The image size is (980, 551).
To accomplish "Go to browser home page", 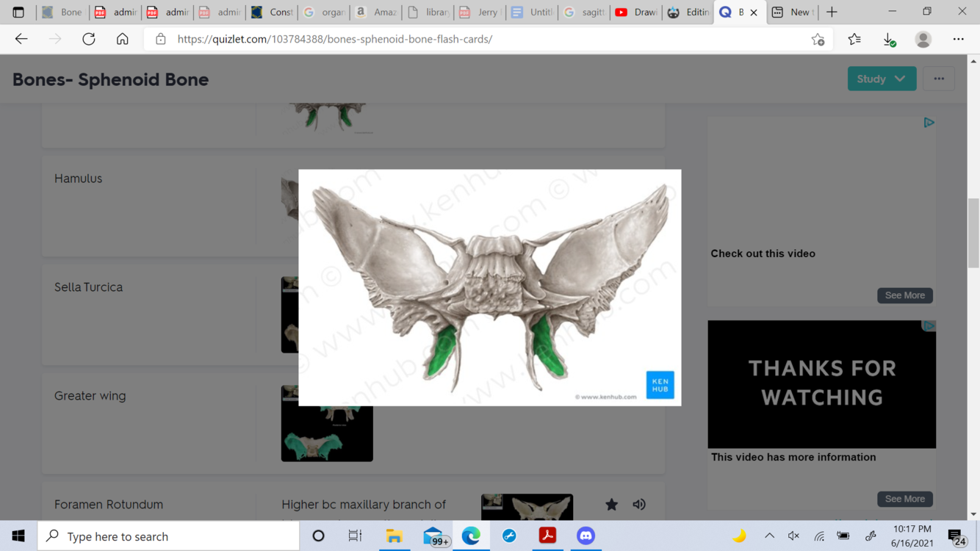I will 123,39.
